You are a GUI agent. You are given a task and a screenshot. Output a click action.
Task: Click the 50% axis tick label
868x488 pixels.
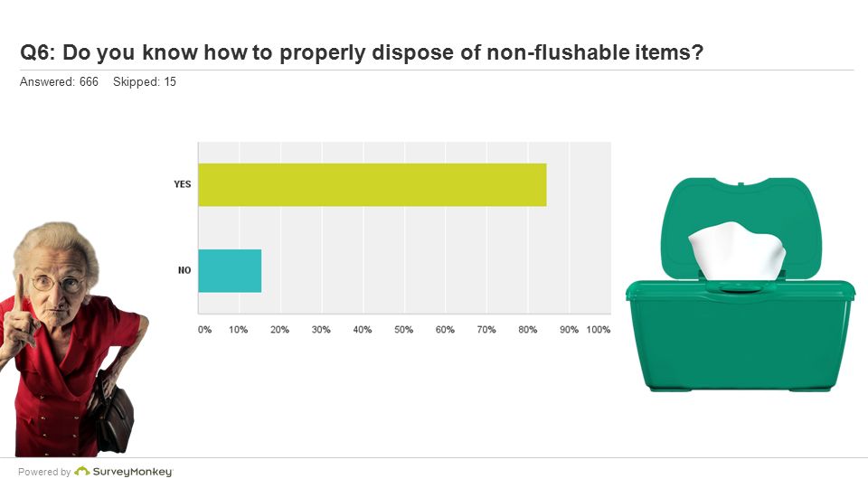tap(403, 330)
